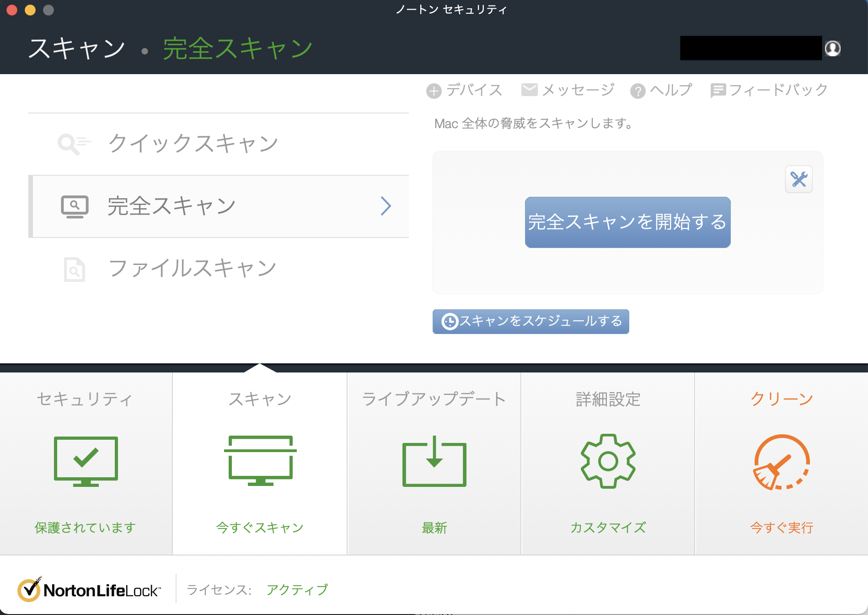Screen dimensions: 868x615
Task: Click the スキャン breadcrumb heading
Action: [x=76, y=49]
